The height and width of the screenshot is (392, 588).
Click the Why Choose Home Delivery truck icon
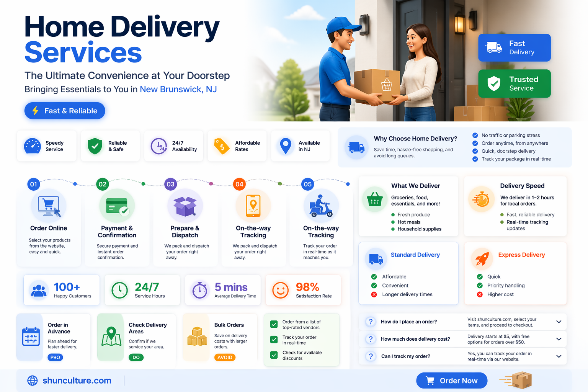(356, 147)
